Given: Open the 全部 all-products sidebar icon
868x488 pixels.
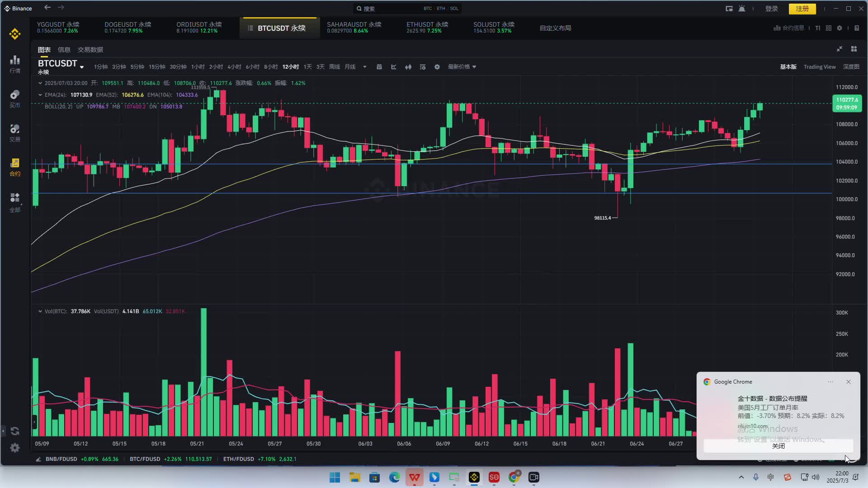Looking at the screenshot, I should tap(14, 200).
